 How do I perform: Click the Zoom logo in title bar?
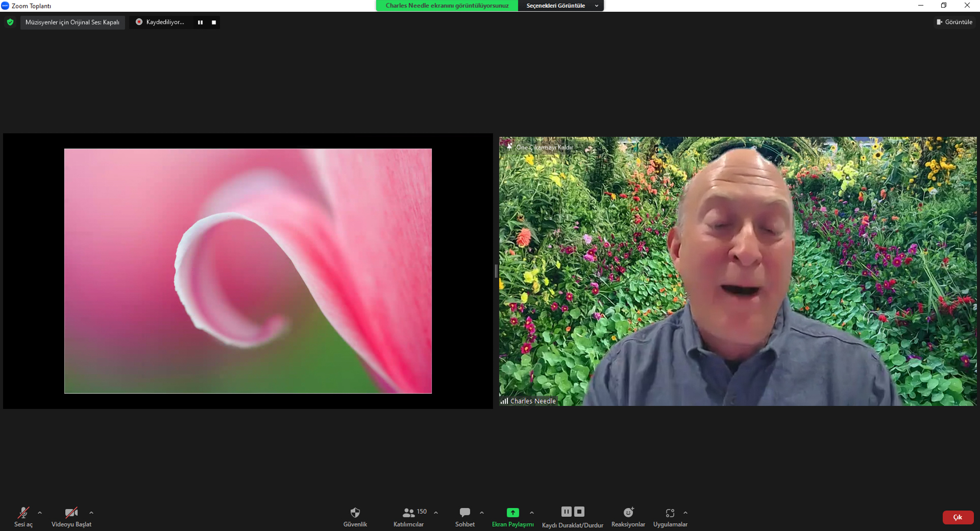pyautogui.click(x=5, y=5)
